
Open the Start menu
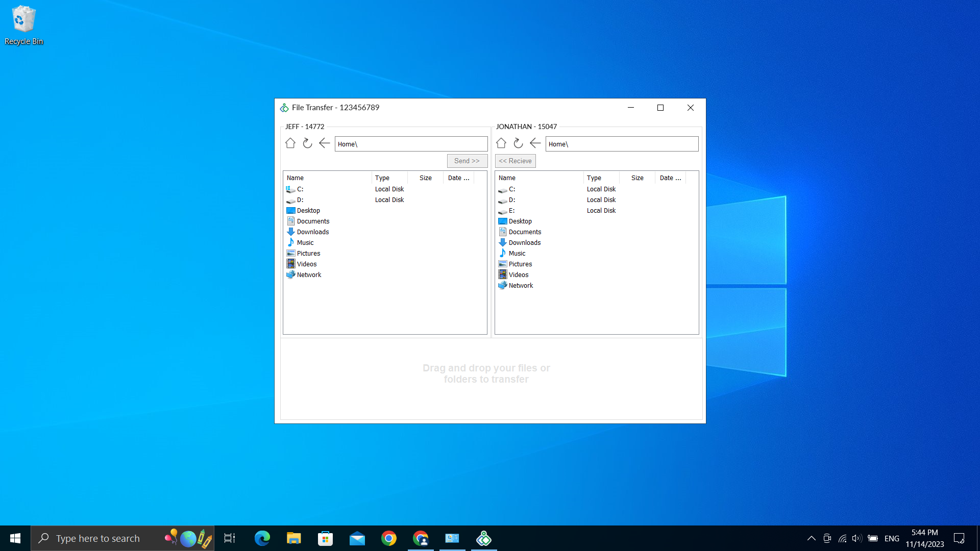(15, 538)
